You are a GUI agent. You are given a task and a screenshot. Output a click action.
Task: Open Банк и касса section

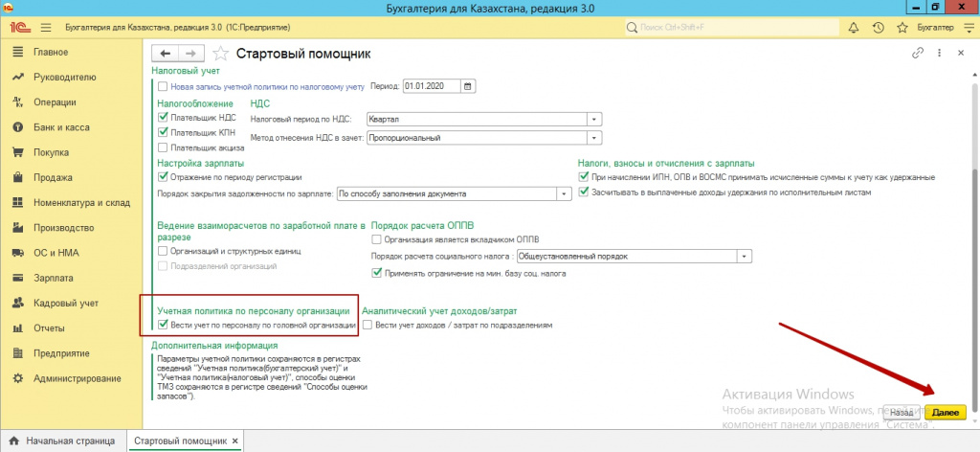point(61,127)
